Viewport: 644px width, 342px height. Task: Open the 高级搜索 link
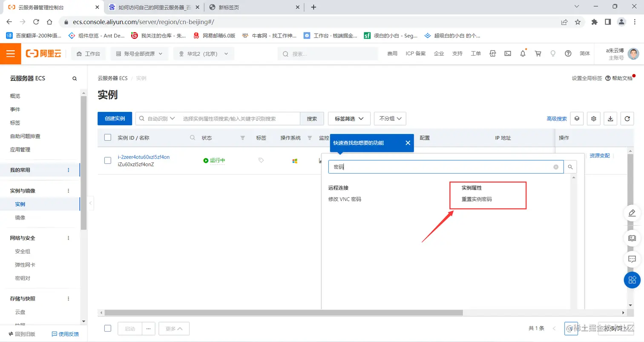click(557, 119)
